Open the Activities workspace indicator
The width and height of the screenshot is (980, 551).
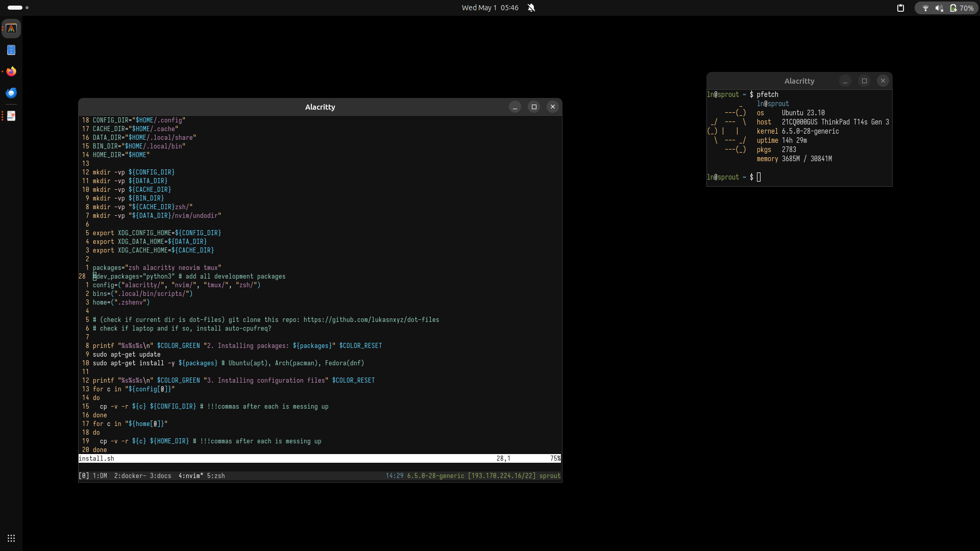(x=18, y=8)
